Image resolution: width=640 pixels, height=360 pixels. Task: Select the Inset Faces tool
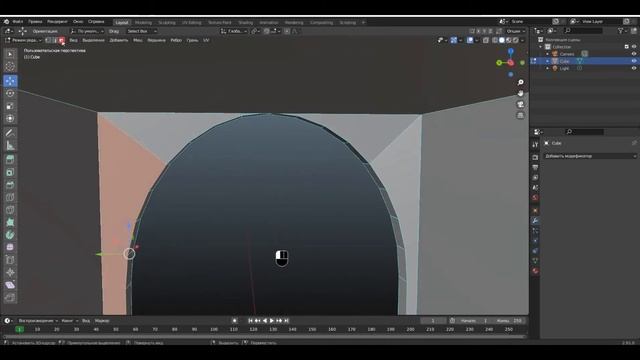pos(10,172)
